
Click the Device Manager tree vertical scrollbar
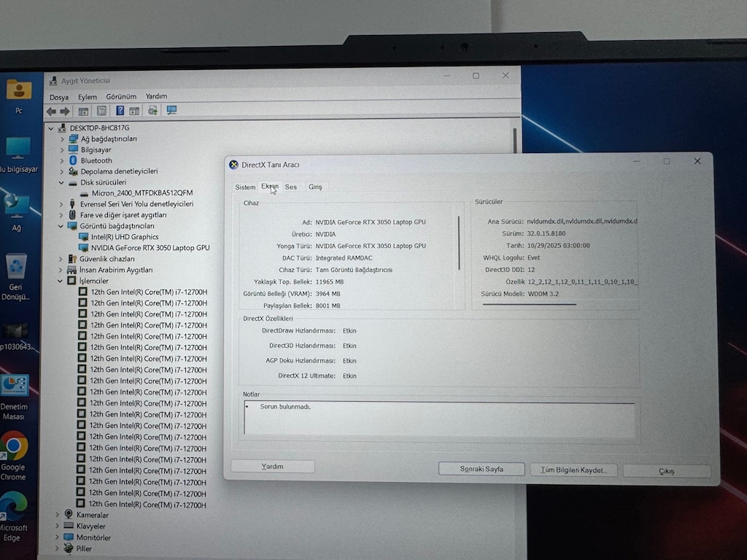[515, 141]
